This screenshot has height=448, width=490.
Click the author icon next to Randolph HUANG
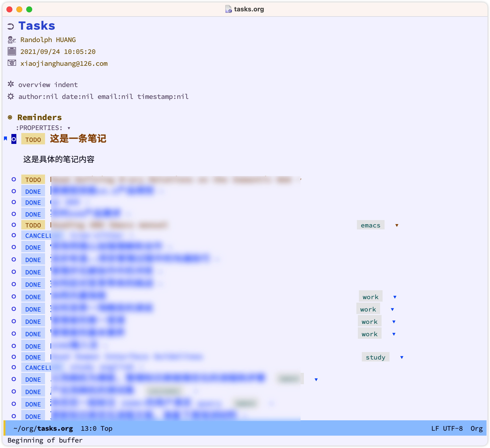pyautogui.click(x=12, y=40)
